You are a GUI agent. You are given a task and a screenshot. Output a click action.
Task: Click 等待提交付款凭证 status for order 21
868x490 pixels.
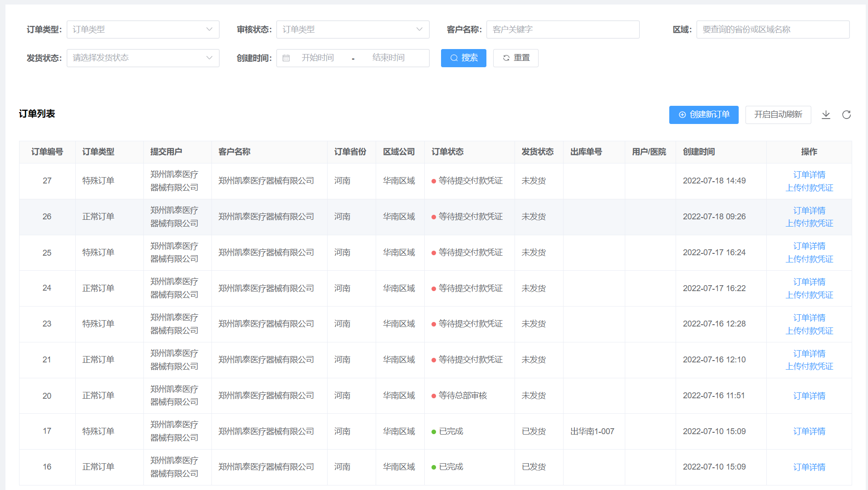click(x=471, y=360)
